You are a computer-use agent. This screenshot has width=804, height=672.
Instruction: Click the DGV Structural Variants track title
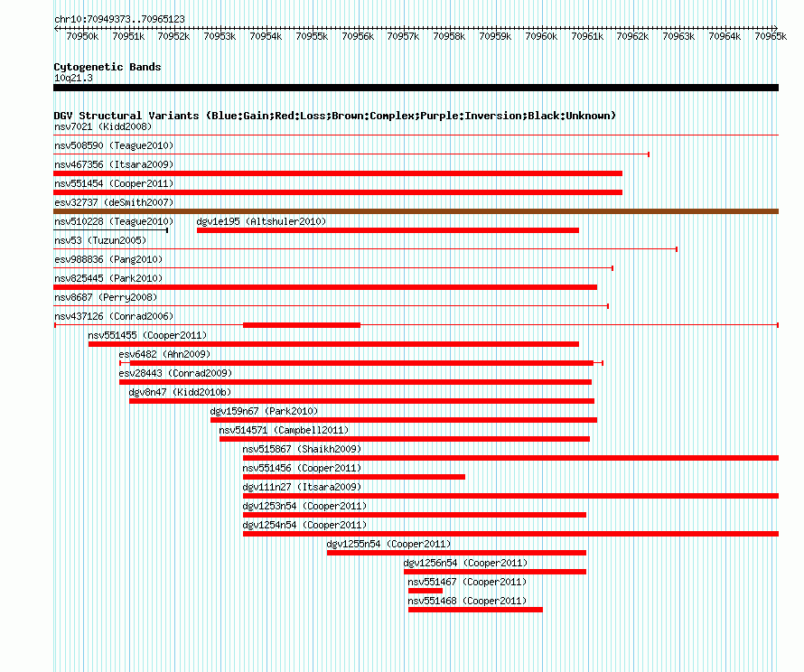tap(335, 116)
